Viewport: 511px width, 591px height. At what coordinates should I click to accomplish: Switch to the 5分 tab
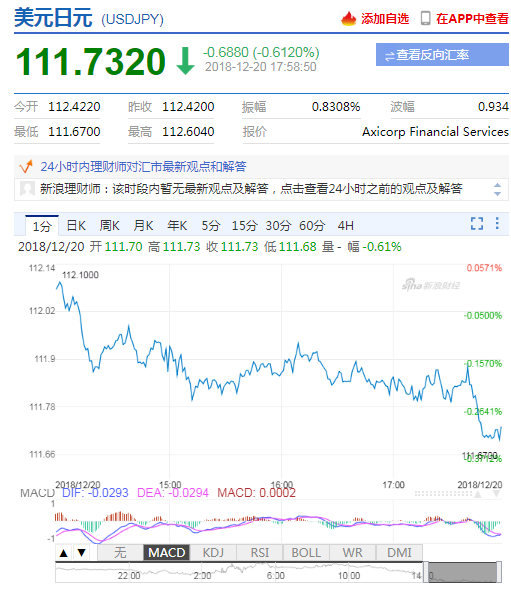tap(211, 226)
